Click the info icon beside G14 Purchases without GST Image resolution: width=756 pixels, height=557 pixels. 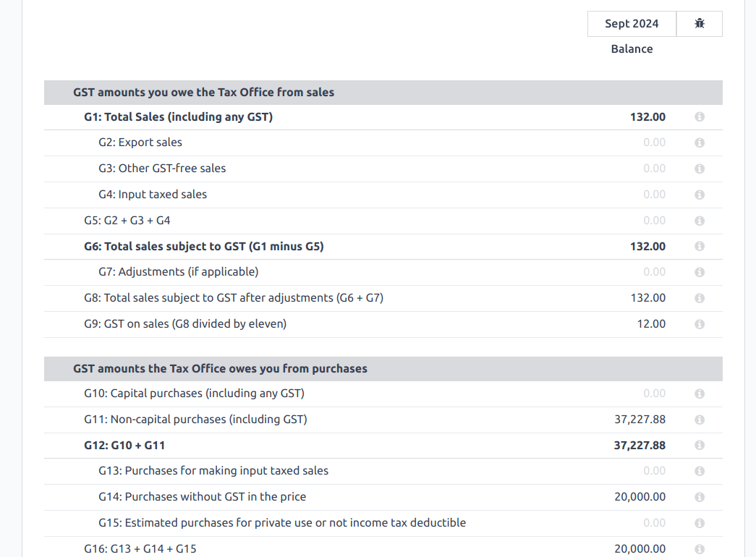pyautogui.click(x=700, y=497)
